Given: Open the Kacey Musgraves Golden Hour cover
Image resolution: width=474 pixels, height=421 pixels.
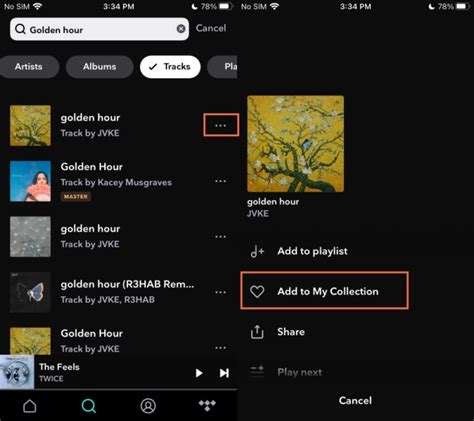Looking at the screenshot, I should coord(30,181).
